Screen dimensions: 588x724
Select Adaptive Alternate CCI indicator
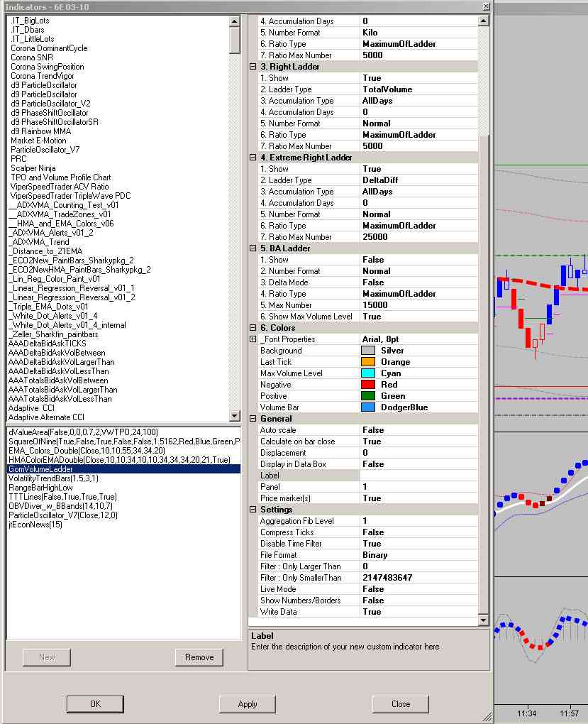(x=46, y=417)
